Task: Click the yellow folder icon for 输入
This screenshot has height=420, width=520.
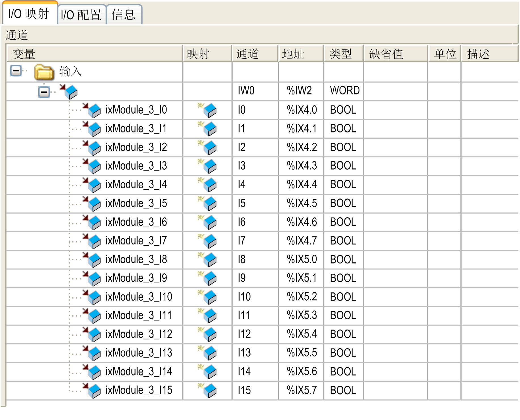Action: 44,72
